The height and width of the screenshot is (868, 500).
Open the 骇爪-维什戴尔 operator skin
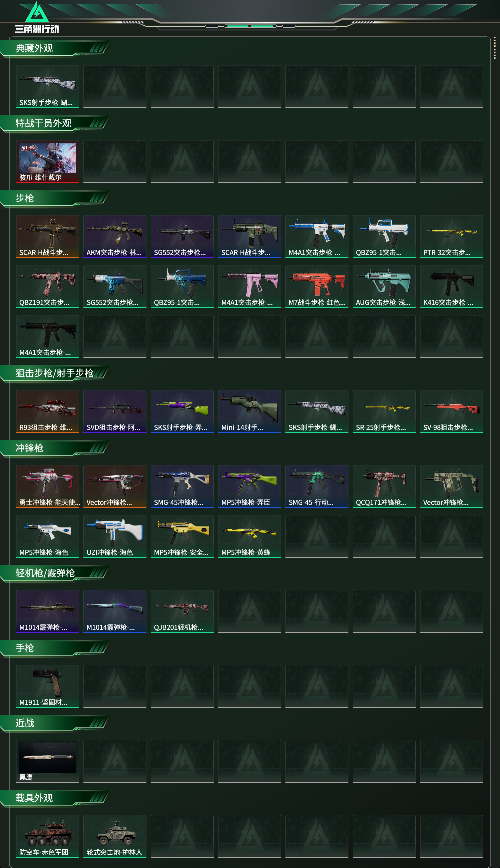[47, 161]
